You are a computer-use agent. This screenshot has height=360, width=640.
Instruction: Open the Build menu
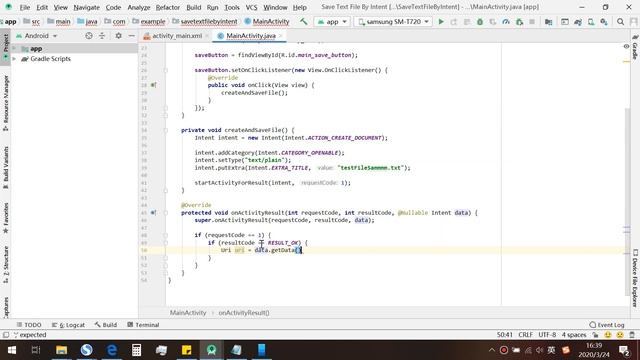193,7
